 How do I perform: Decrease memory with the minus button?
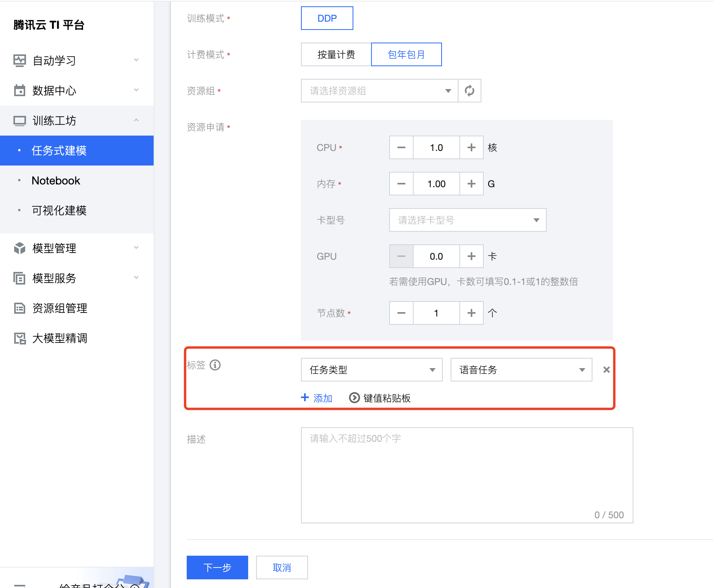coord(401,184)
